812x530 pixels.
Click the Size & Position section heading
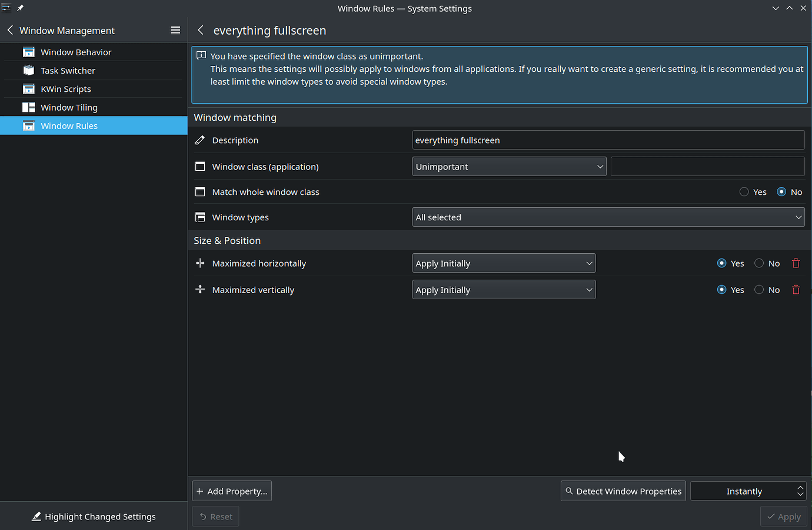click(227, 240)
